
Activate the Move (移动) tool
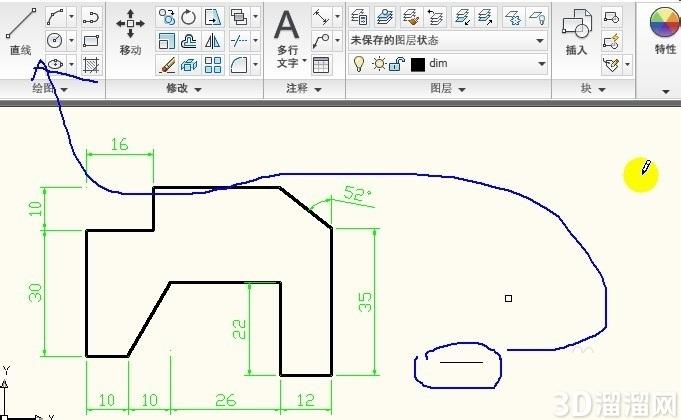click(130, 32)
